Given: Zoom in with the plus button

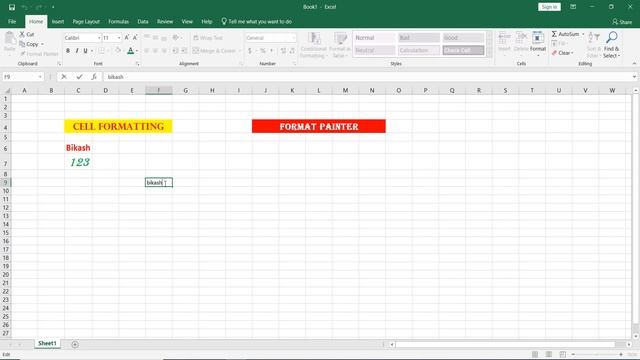Looking at the screenshot, I should point(621,354).
